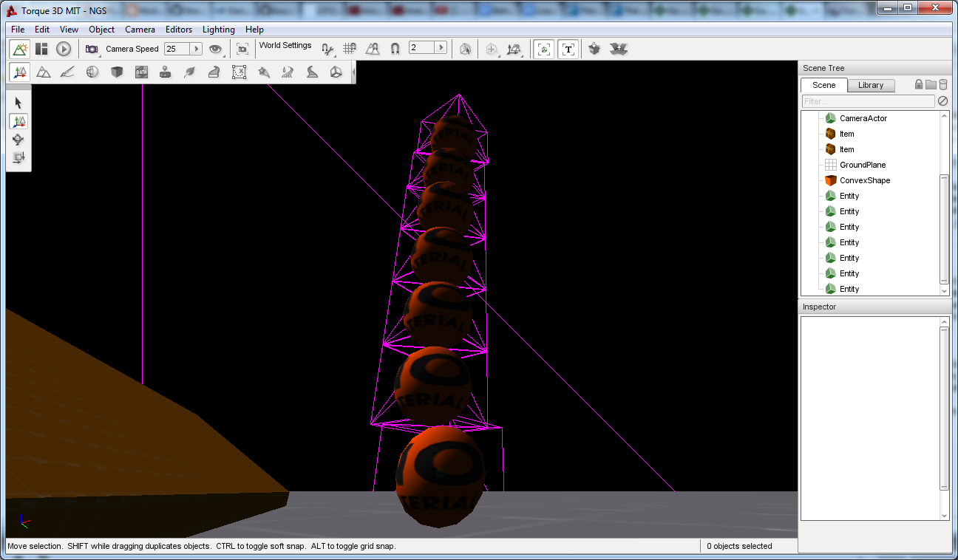Open the Shape Editor wireframe cube icon
Screen dimensions: 958x560
tap(336, 72)
